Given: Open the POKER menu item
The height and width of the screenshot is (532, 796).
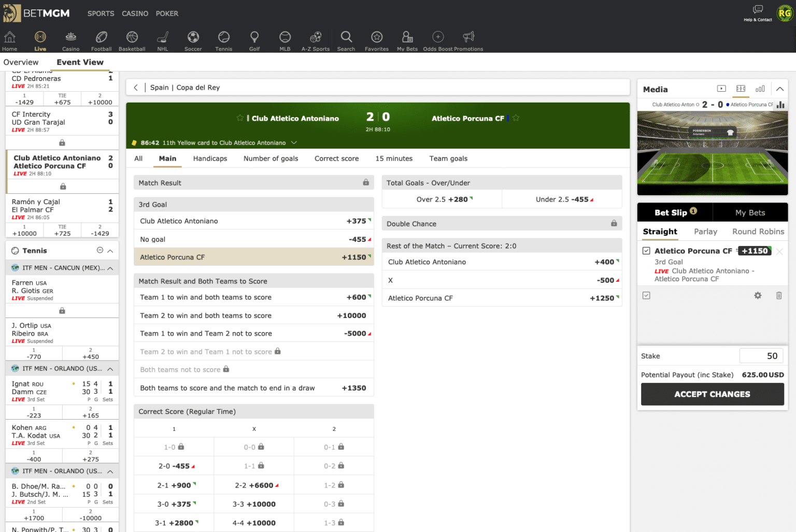Looking at the screenshot, I should (x=167, y=14).
